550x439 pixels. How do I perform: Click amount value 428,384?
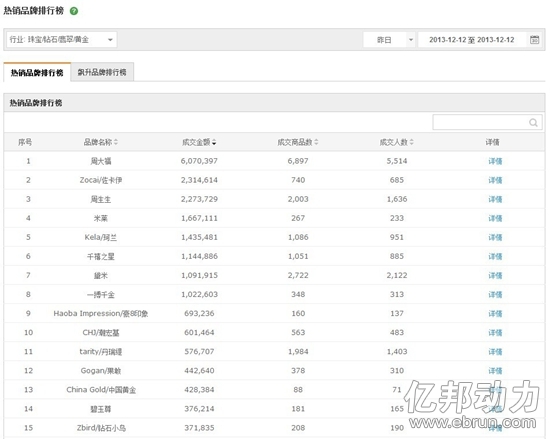199,390
